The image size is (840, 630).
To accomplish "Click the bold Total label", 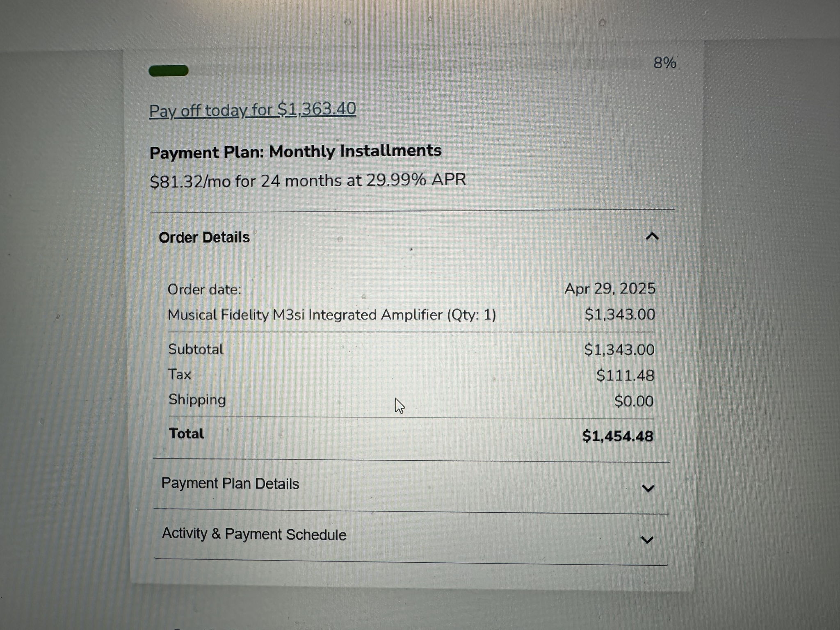I will coord(187,434).
